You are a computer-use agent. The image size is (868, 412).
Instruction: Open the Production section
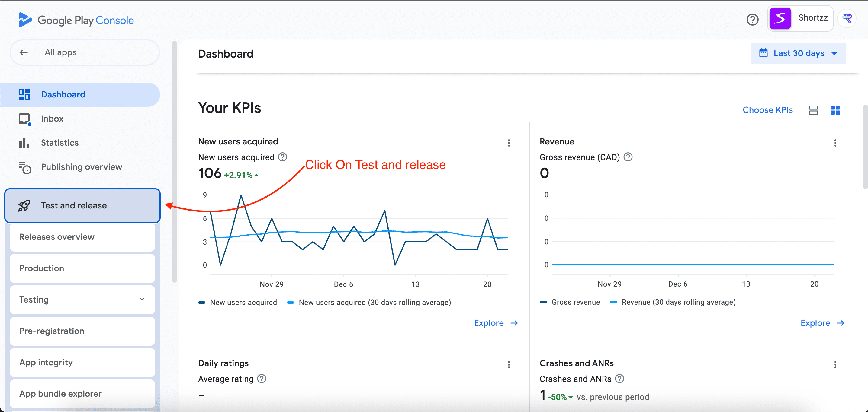tap(41, 268)
